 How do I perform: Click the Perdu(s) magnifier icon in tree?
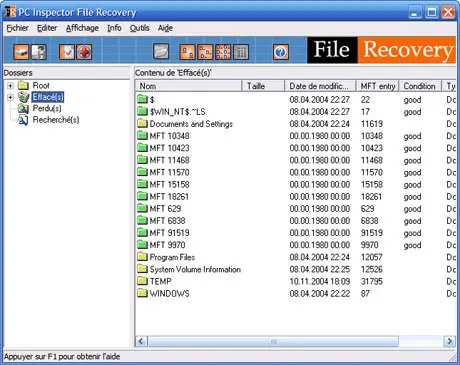click(23, 108)
